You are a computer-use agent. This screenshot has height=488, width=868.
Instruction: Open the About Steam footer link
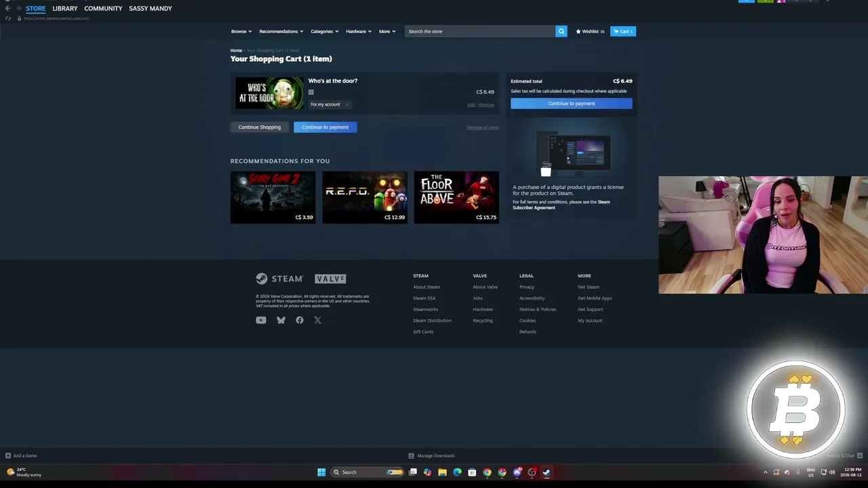point(427,287)
